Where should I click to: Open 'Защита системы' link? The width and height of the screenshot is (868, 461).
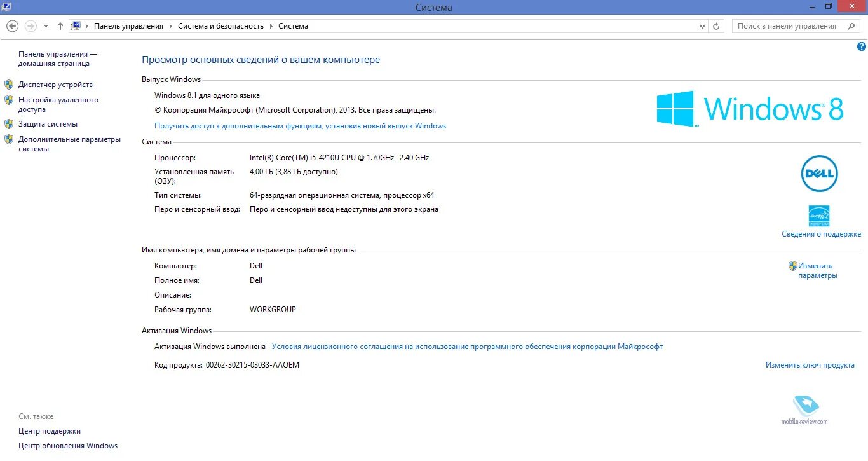coord(48,124)
